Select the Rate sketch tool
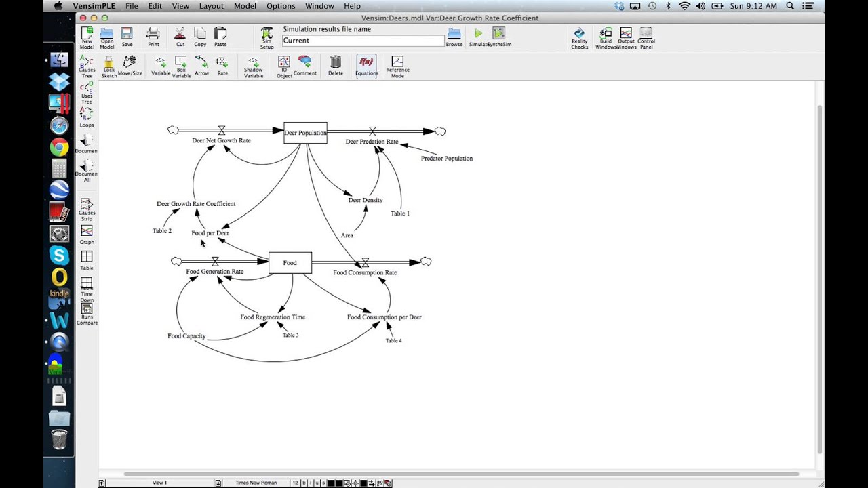Screen dimensions: 868x488 [x=222, y=65]
